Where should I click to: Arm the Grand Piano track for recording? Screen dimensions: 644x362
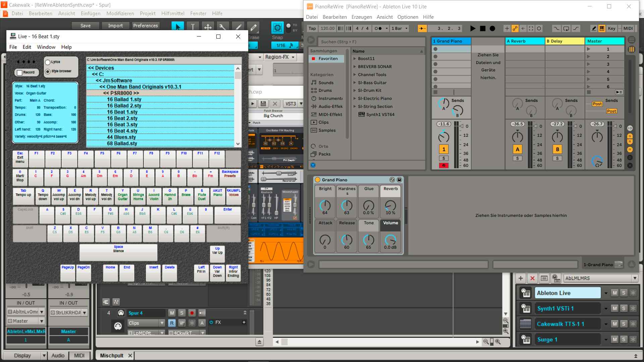point(444,166)
